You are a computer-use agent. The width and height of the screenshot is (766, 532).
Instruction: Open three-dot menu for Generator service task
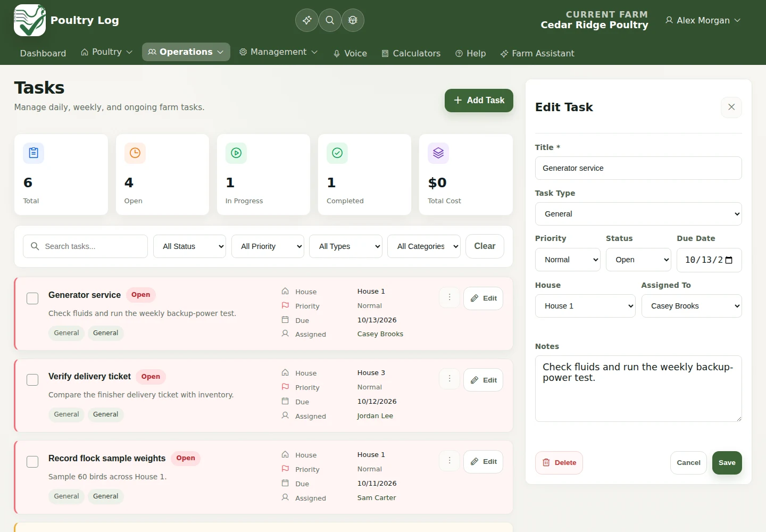(x=449, y=297)
